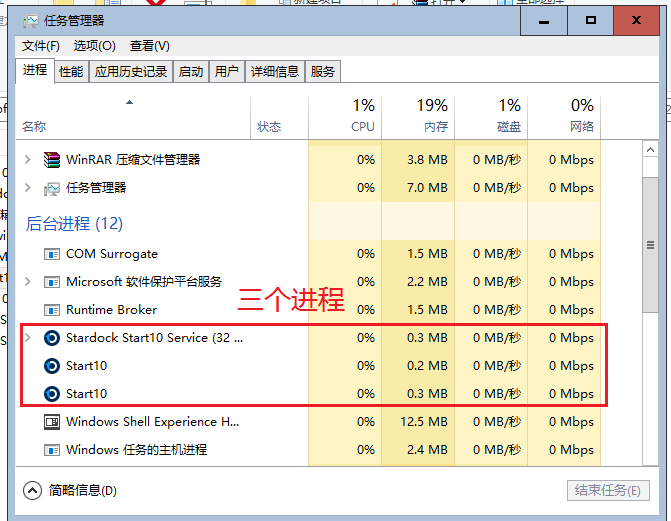This screenshot has width=671, height=521.
Task: Open the 启动 tab
Action: 190,71
